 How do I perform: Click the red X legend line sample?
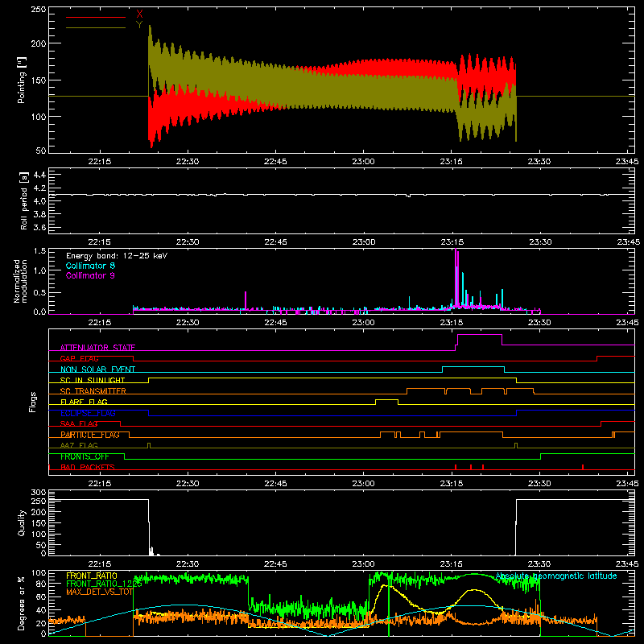[96, 17]
